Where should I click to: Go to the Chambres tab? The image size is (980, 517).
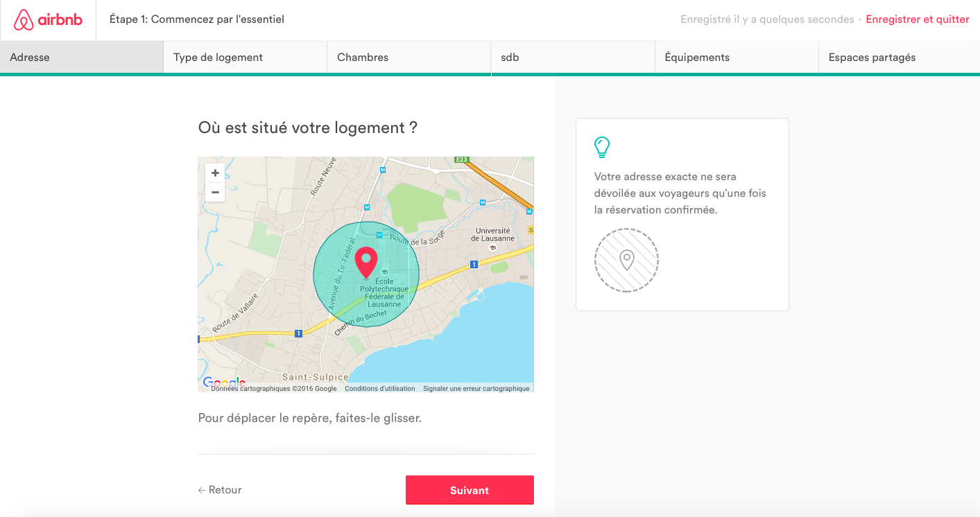pyautogui.click(x=409, y=58)
